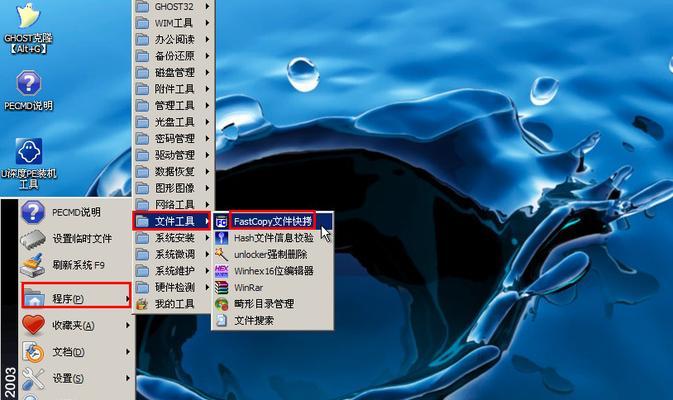Screen dimensions: 673x400
Task: Select 我的工具 menu entry
Action: [x=173, y=304]
